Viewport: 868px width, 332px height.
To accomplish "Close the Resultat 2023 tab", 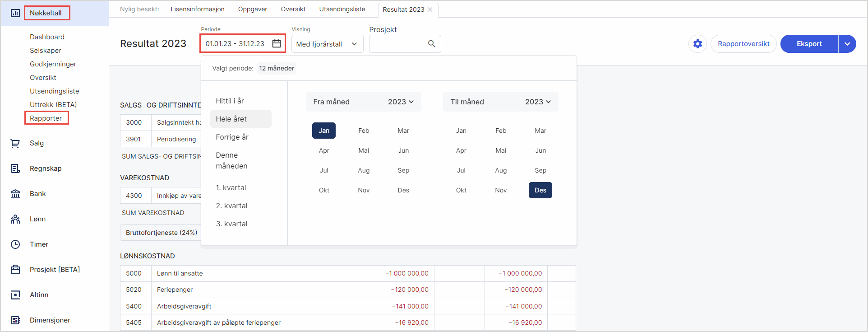I will pos(430,9).
